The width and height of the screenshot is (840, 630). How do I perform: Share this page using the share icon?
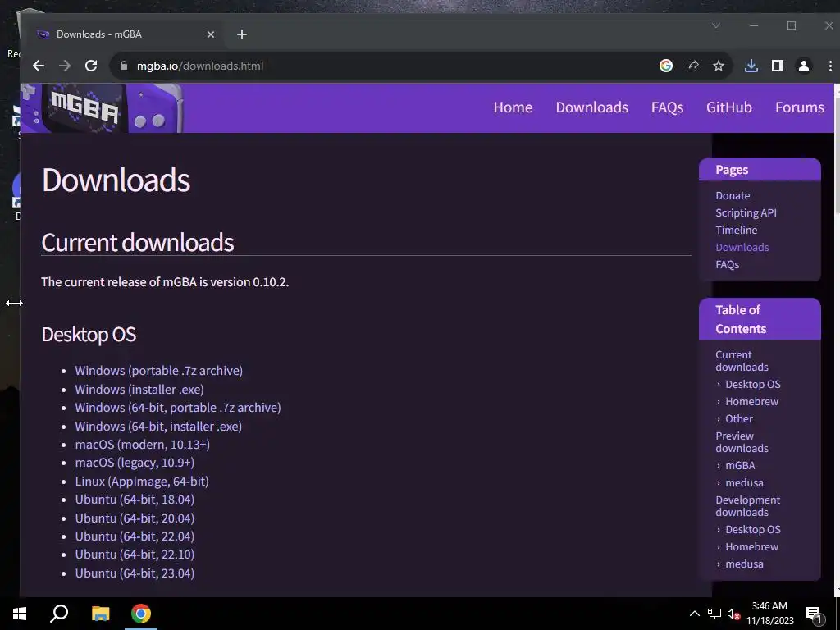pyautogui.click(x=692, y=66)
